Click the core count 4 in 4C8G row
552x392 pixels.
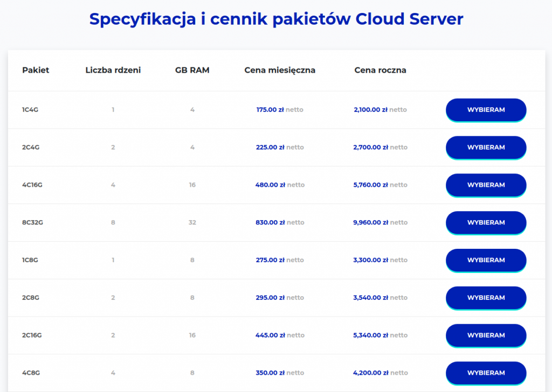(113, 373)
